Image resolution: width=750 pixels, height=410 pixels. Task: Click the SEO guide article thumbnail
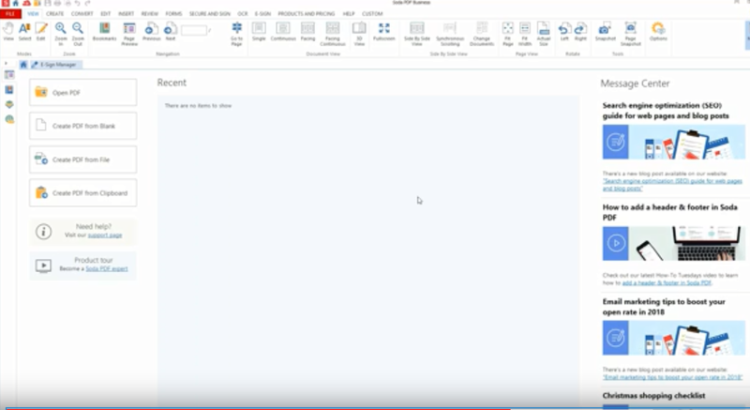tap(673, 142)
